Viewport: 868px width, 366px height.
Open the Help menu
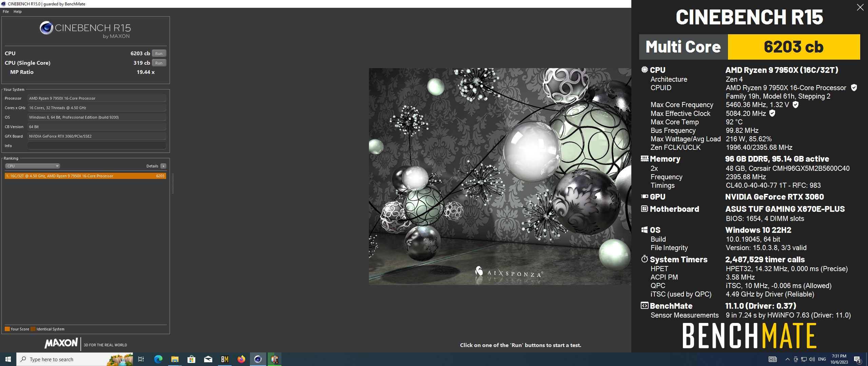coord(18,12)
